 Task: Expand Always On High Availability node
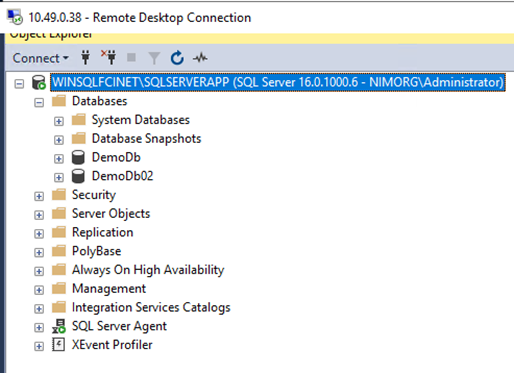click(39, 271)
